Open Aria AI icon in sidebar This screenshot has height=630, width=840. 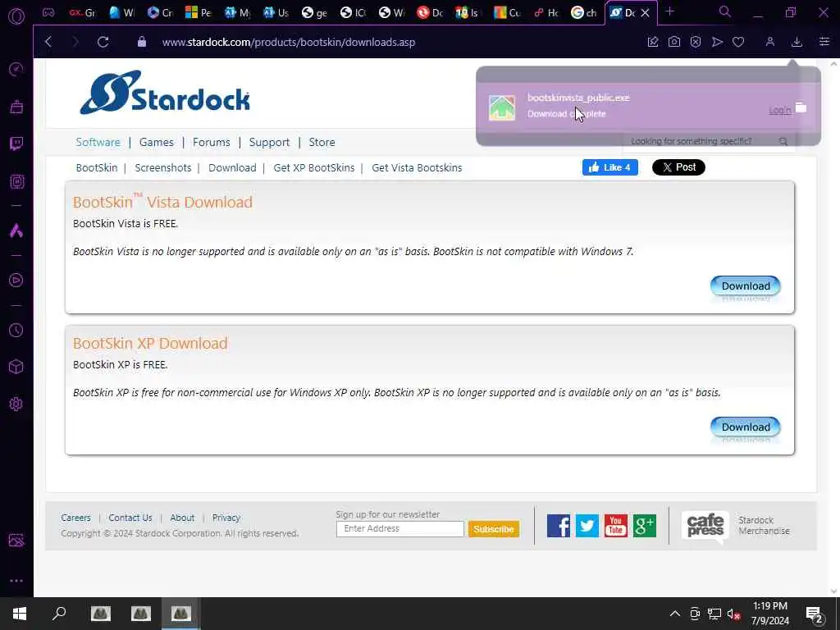coord(16,231)
